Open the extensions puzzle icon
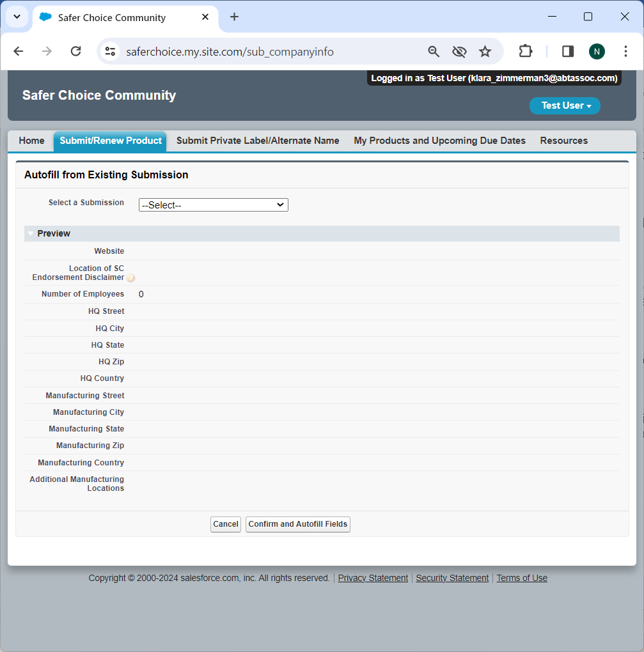The height and width of the screenshot is (652, 644). [x=526, y=51]
